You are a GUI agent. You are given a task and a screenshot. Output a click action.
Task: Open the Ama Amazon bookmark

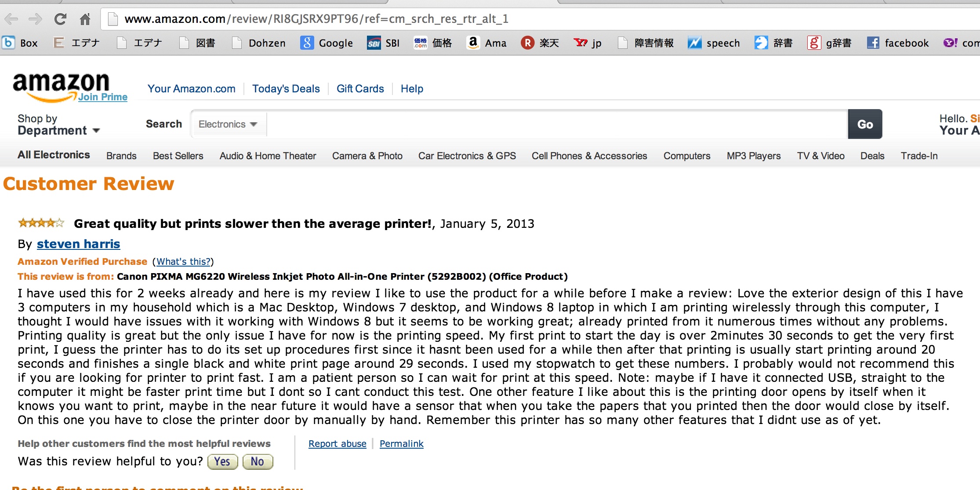pyautogui.click(x=486, y=43)
